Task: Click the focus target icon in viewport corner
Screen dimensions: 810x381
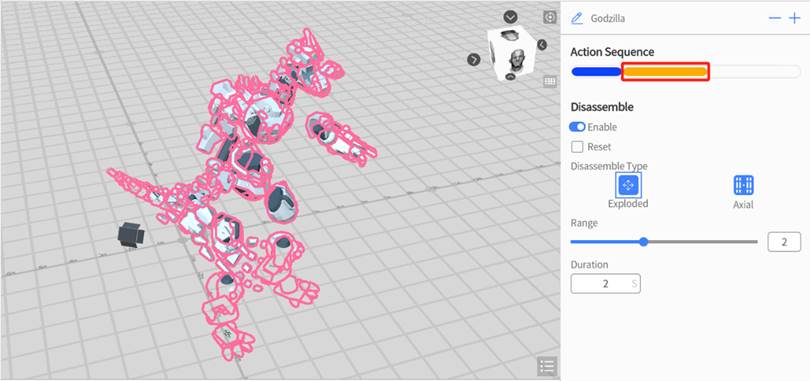Action: pos(550,18)
